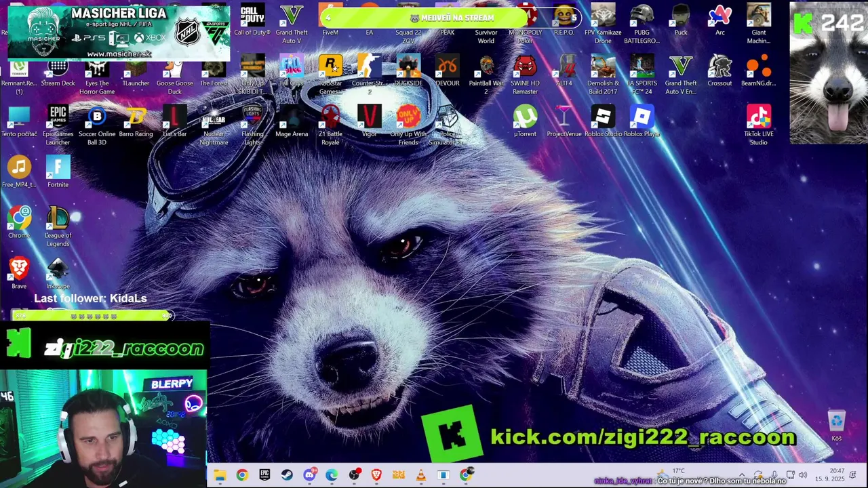Screen dimensions: 868x488
Task: Open Only Up With Friends icon
Action: 408,125
